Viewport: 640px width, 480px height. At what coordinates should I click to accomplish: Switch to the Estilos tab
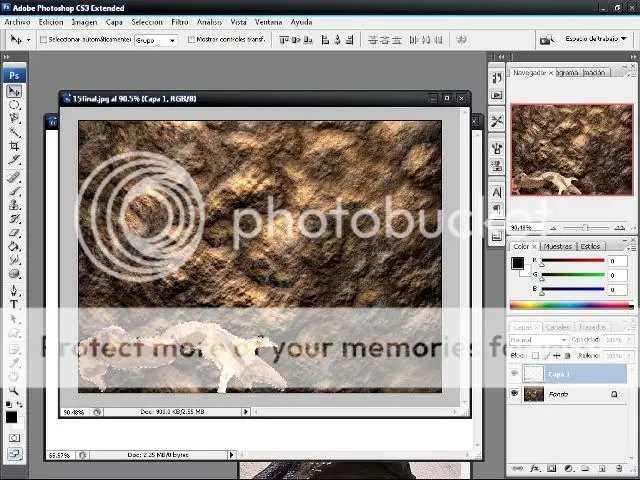[590, 247]
